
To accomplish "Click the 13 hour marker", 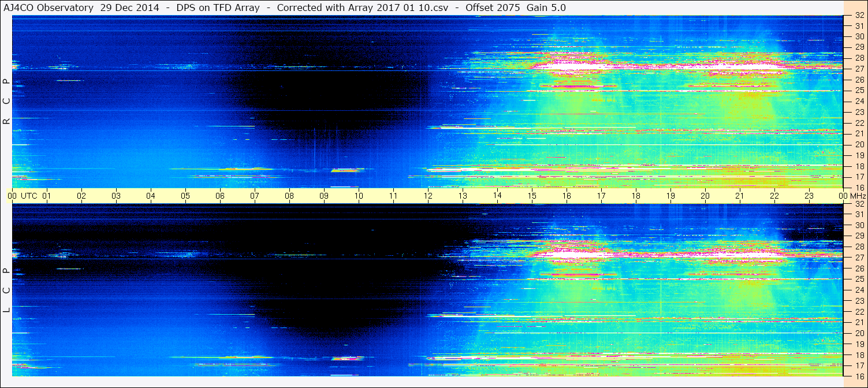I will tap(463, 196).
